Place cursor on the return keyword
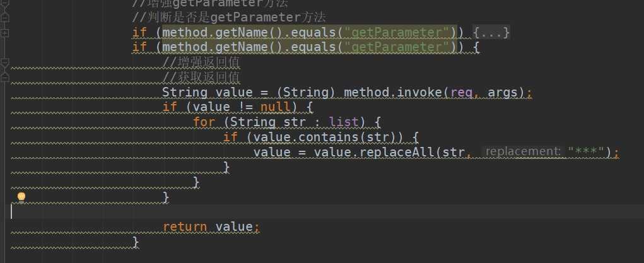The image size is (644, 263). 185,226
